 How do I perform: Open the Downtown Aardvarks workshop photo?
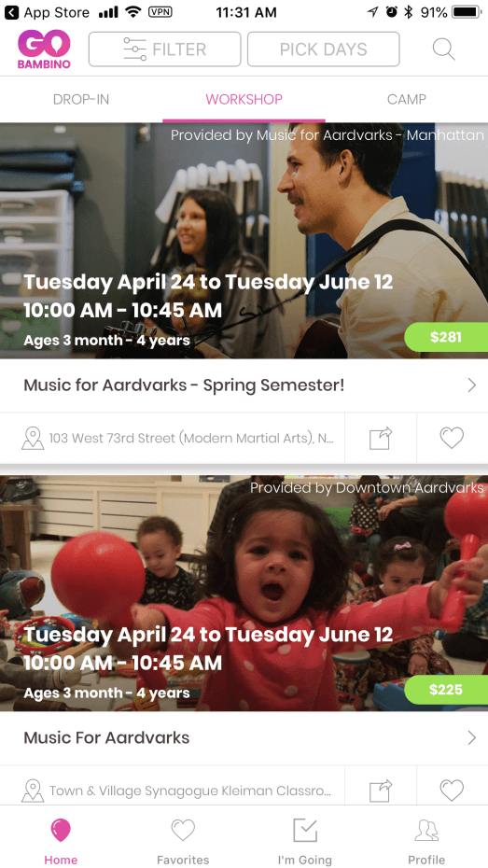pyautogui.click(x=244, y=593)
